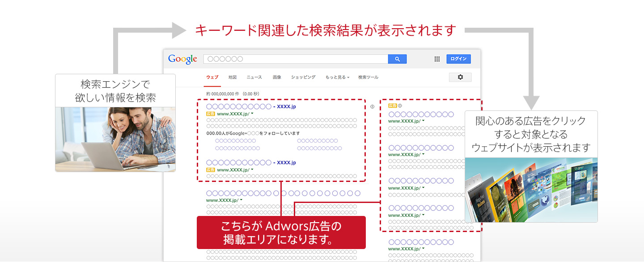Image resolution: width=644 pixels, height=262 pixels.
Task: Switch to the 地図 tab
Action: [232, 77]
